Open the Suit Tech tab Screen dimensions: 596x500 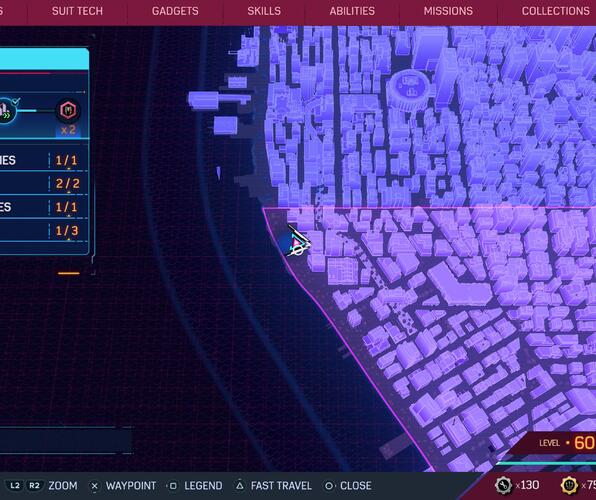pos(77,11)
